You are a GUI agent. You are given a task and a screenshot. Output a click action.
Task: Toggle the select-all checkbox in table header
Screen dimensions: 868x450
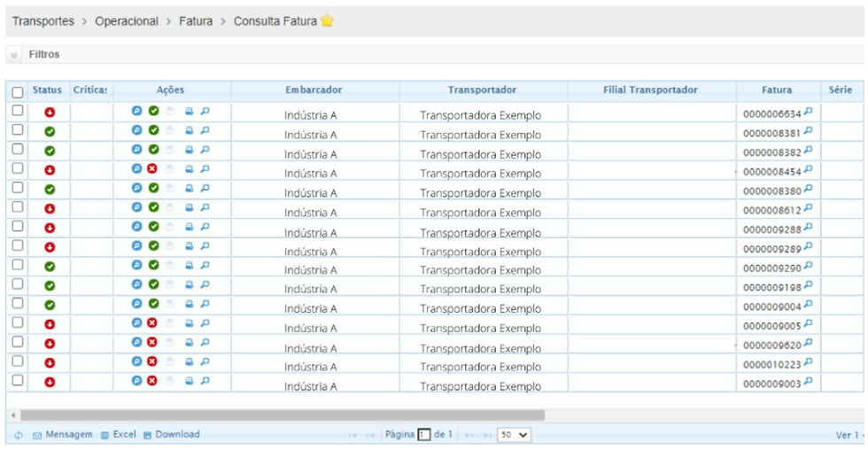click(x=18, y=92)
